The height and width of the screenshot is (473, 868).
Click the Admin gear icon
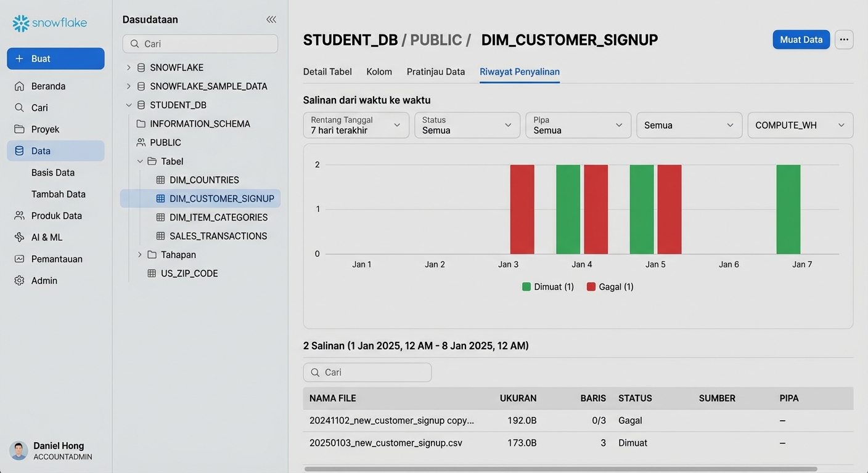(x=20, y=281)
